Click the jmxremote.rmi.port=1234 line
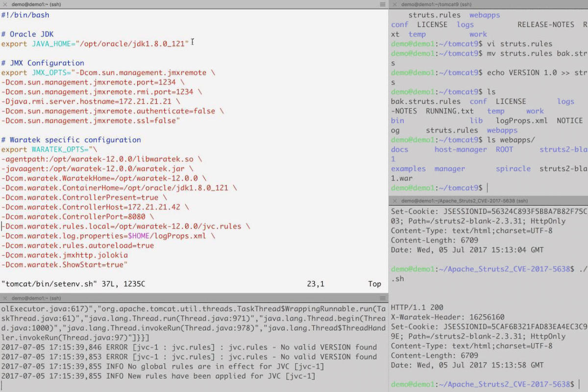 [x=101, y=92]
